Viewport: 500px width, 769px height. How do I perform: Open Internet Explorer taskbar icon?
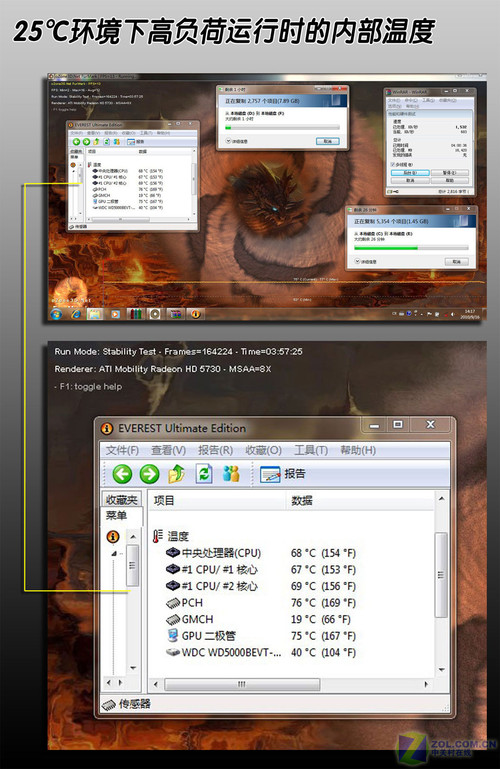76,314
